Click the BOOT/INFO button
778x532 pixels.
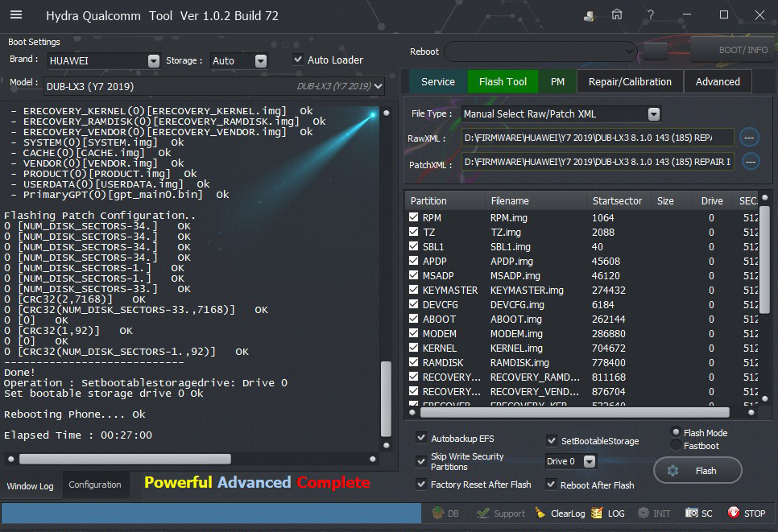click(x=734, y=50)
